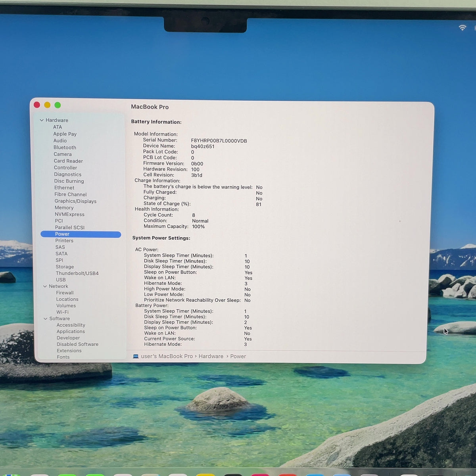Click "user's MacBook Pro" in path bar
Screen dimensions: 476x476
[x=167, y=356]
